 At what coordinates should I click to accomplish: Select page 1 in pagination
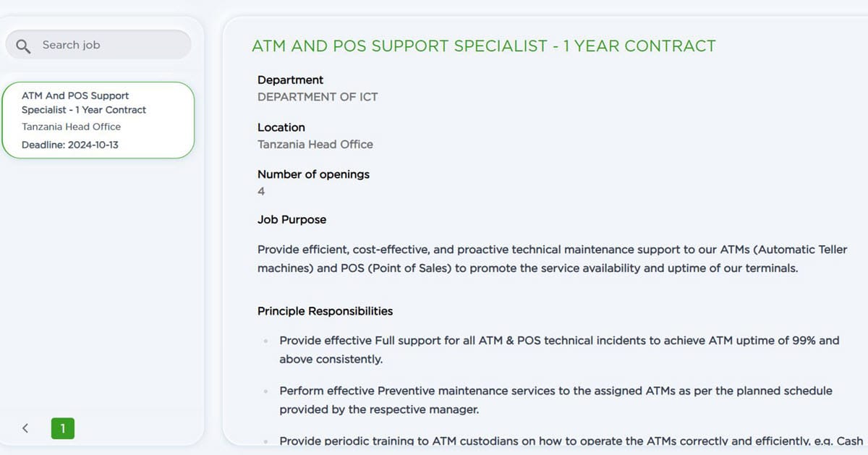pos(63,428)
